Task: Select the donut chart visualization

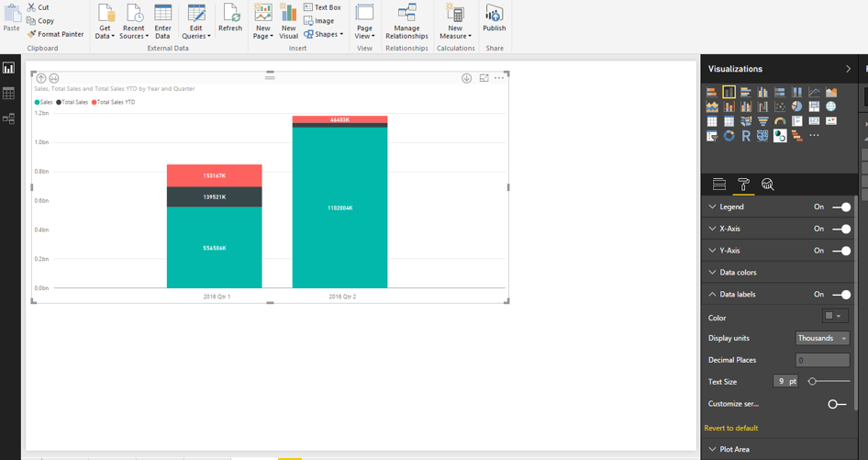Action: pos(729,136)
